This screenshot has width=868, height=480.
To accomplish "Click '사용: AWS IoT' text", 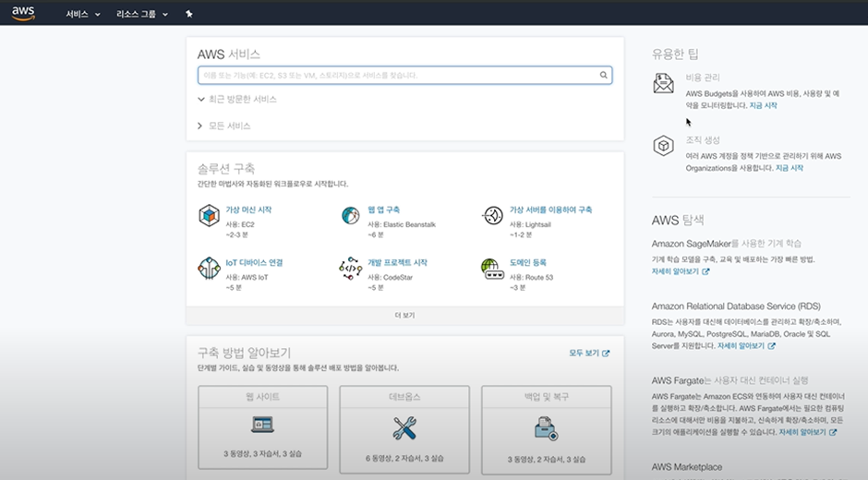I will coord(247,277).
